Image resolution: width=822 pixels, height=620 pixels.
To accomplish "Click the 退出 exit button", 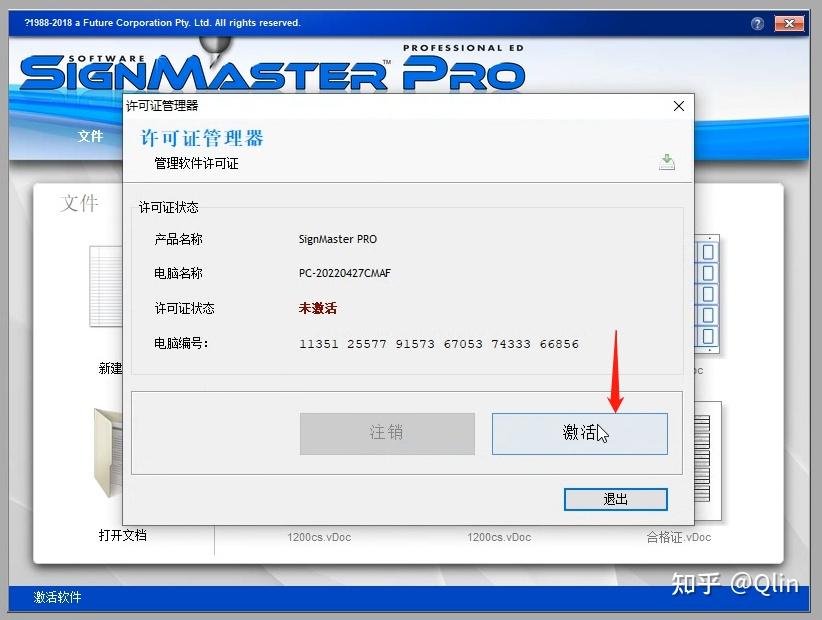I will pos(615,499).
